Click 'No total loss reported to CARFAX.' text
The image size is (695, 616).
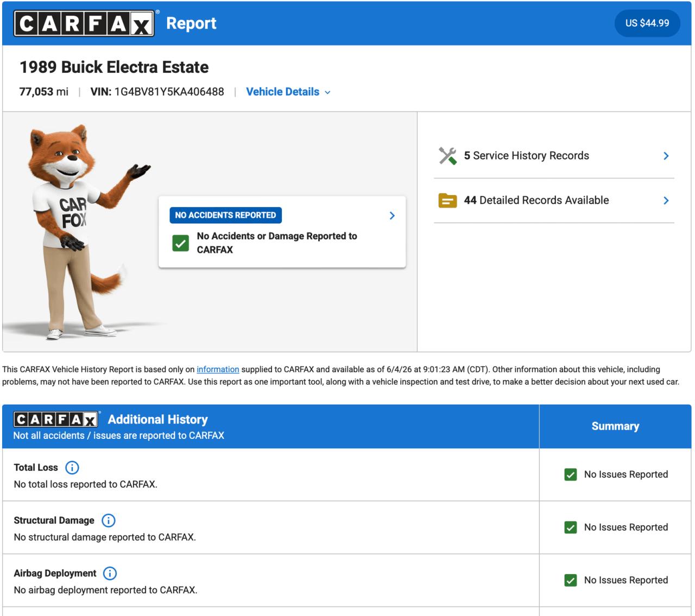86,485
